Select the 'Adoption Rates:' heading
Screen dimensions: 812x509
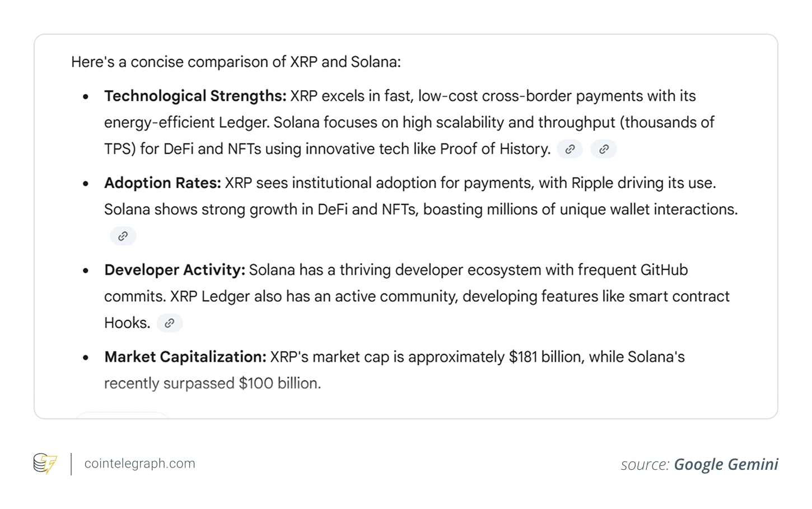(162, 183)
